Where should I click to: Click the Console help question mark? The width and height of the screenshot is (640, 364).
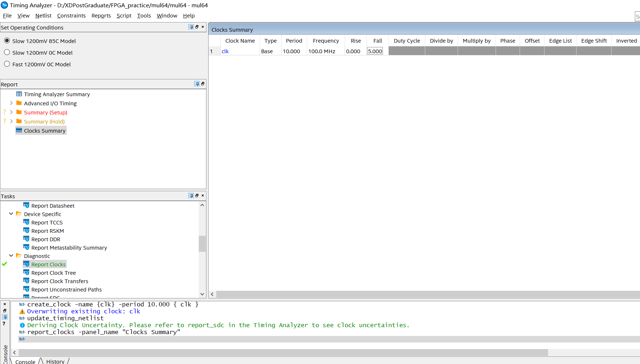click(x=4, y=324)
